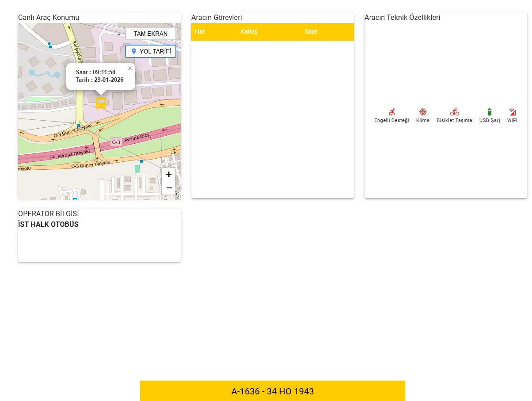The image size is (532, 401).
Task: Close the Saat/Tarih popup bubble
Action: click(x=130, y=69)
